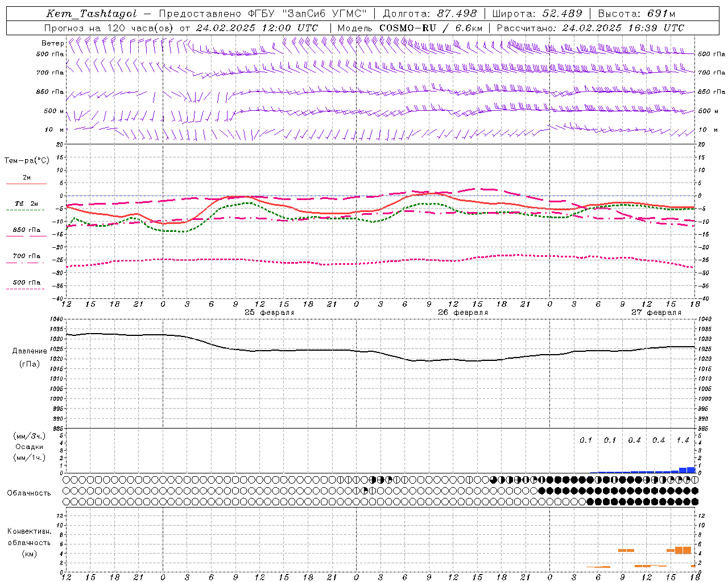Select the Kem_Tashtagol station title
This screenshot has width=728, height=582.
click(x=91, y=14)
